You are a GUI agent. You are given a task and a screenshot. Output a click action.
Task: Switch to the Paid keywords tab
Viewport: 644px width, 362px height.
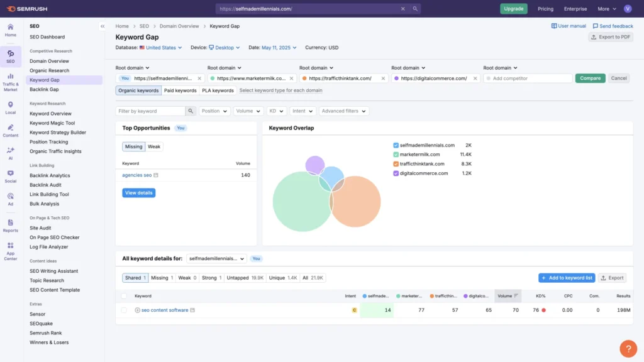click(181, 90)
